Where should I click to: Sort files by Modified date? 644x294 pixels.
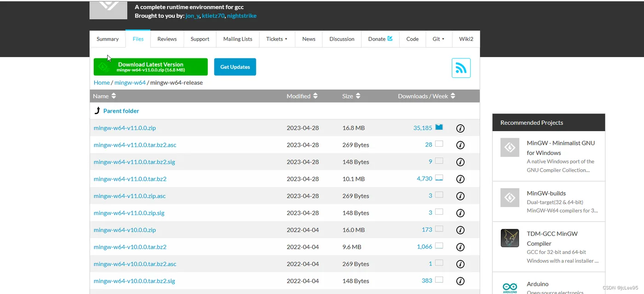pos(302,96)
